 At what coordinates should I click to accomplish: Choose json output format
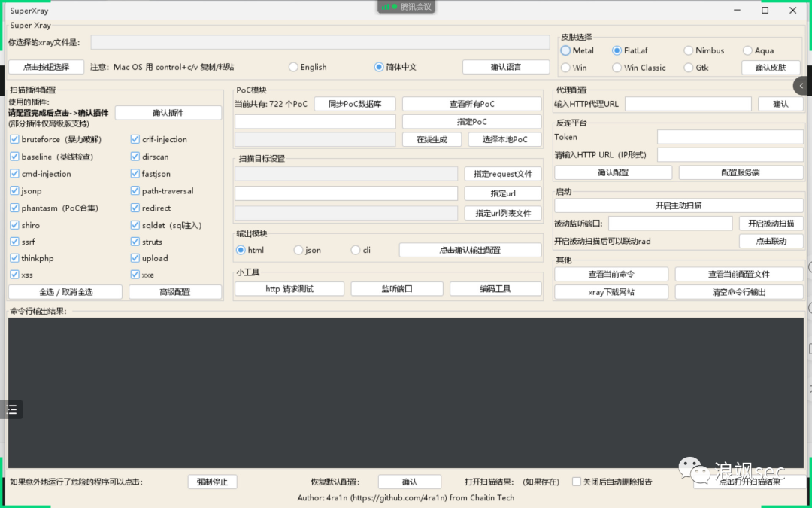click(298, 250)
